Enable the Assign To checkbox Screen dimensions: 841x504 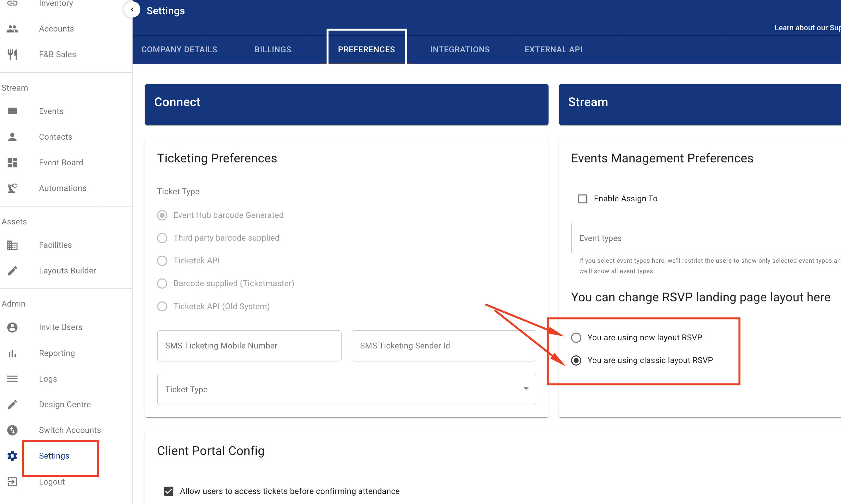click(582, 199)
